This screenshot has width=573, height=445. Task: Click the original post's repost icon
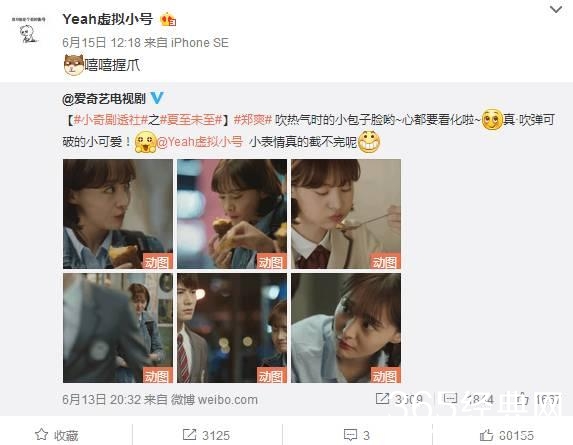pyautogui.click(x=383, y=399)
